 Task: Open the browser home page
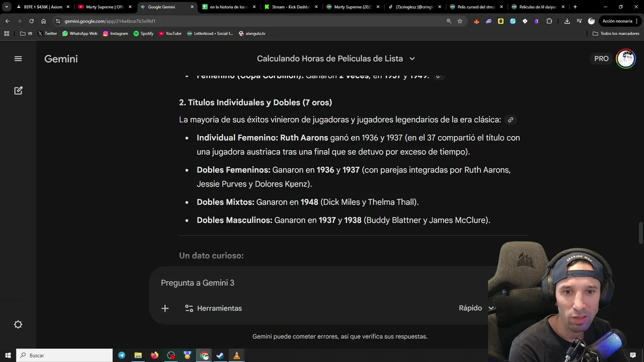coord(44,21)
